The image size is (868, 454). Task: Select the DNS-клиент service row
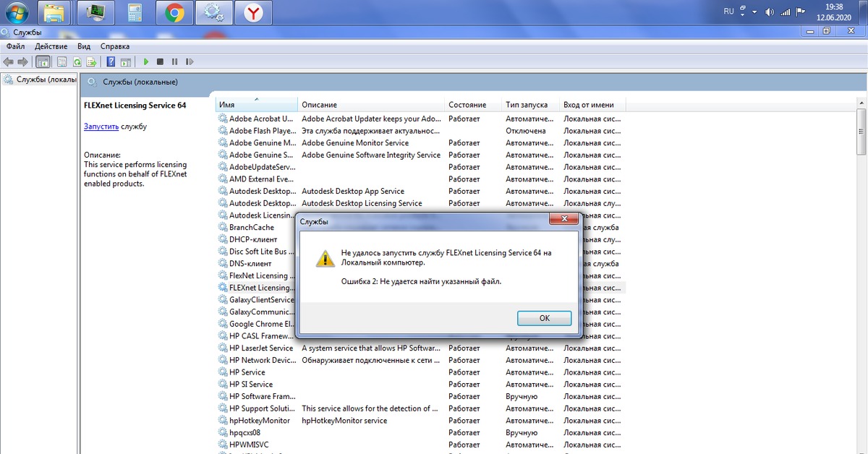click(257, 264)
